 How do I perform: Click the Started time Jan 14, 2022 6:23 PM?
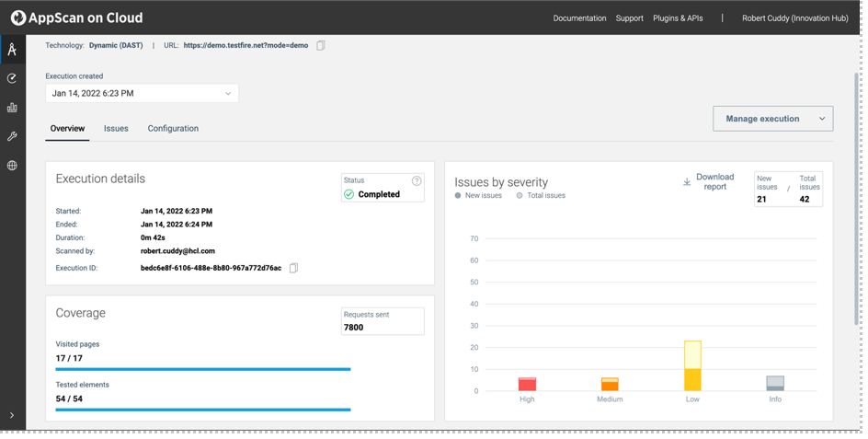(x=177, y=211)
